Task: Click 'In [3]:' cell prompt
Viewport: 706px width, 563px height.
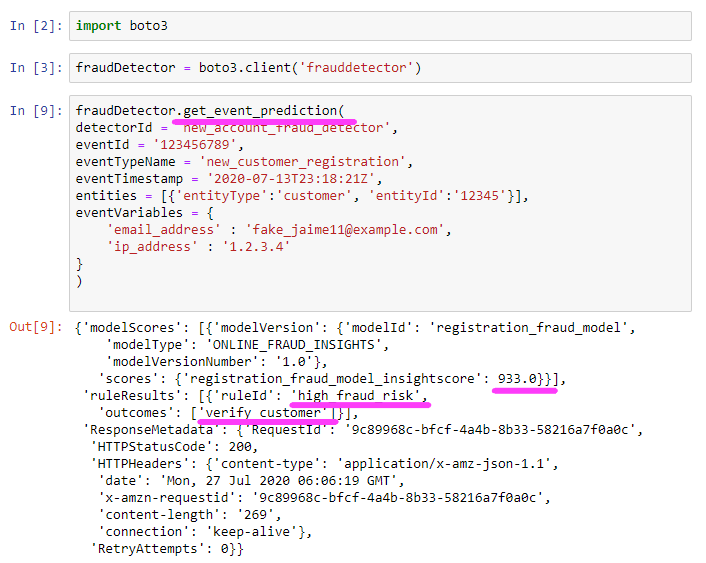Action: [x=36, y=68]
